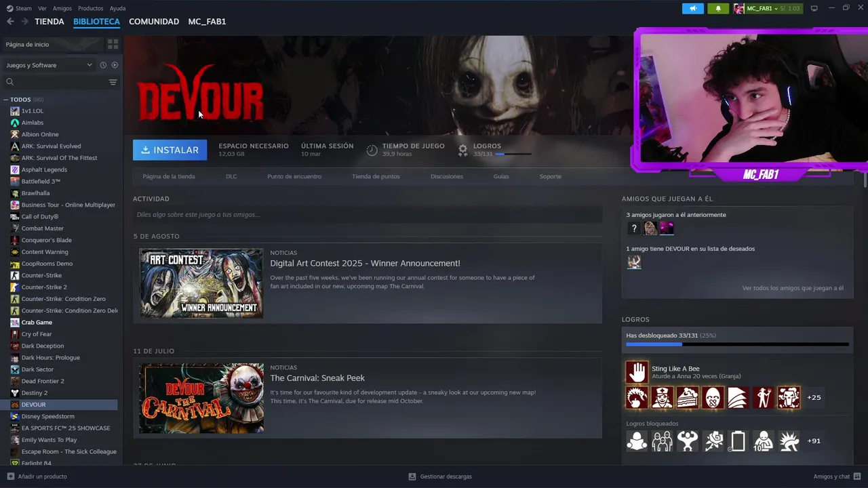Click the downloads manager icon
868x488 pixels.
point(412,476)
